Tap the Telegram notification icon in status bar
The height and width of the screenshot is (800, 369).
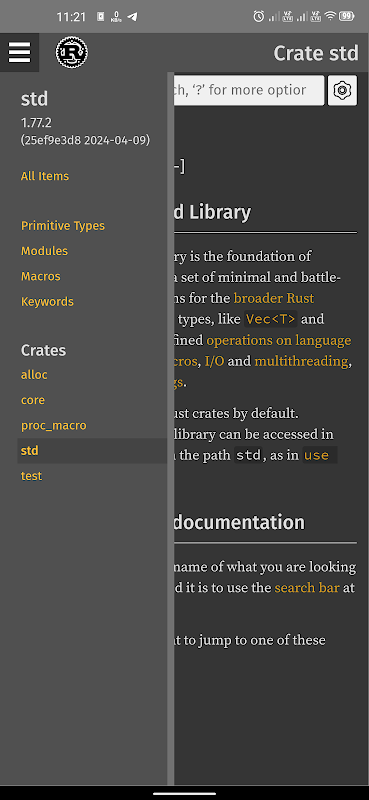[132, 16]
